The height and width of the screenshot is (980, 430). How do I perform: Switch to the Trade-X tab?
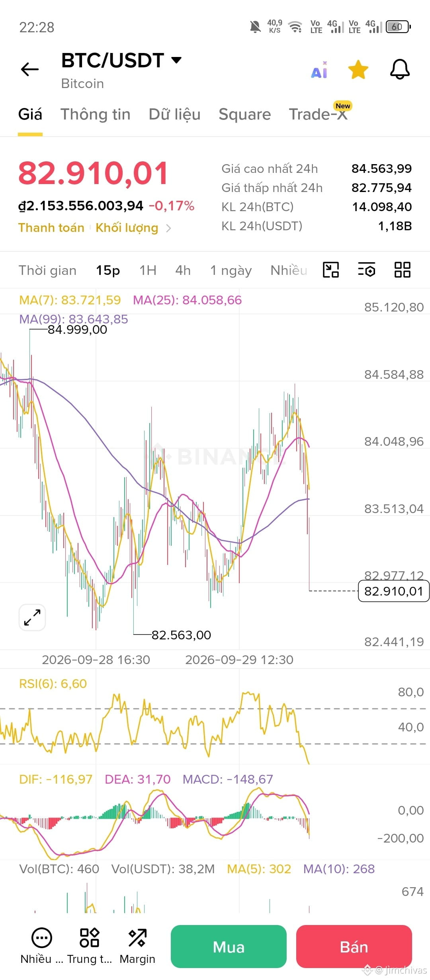(x=318, y=114)
